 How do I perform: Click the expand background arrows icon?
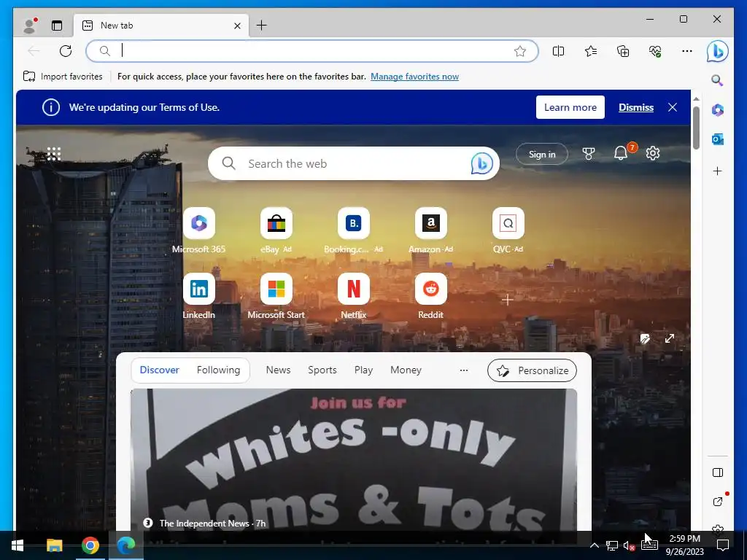(670, 338)
